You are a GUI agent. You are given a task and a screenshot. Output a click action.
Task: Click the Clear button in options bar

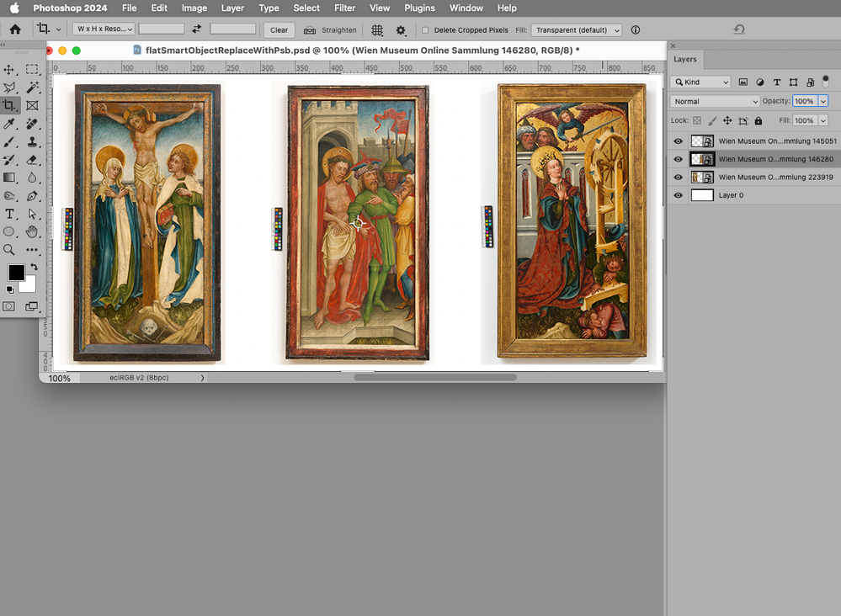[x=279, y=30]
